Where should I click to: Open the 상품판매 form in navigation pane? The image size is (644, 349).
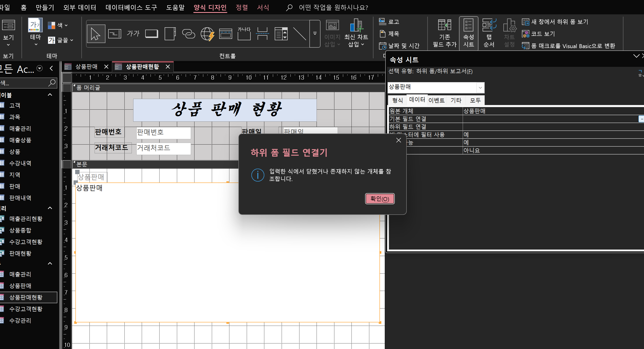point(20,286)
